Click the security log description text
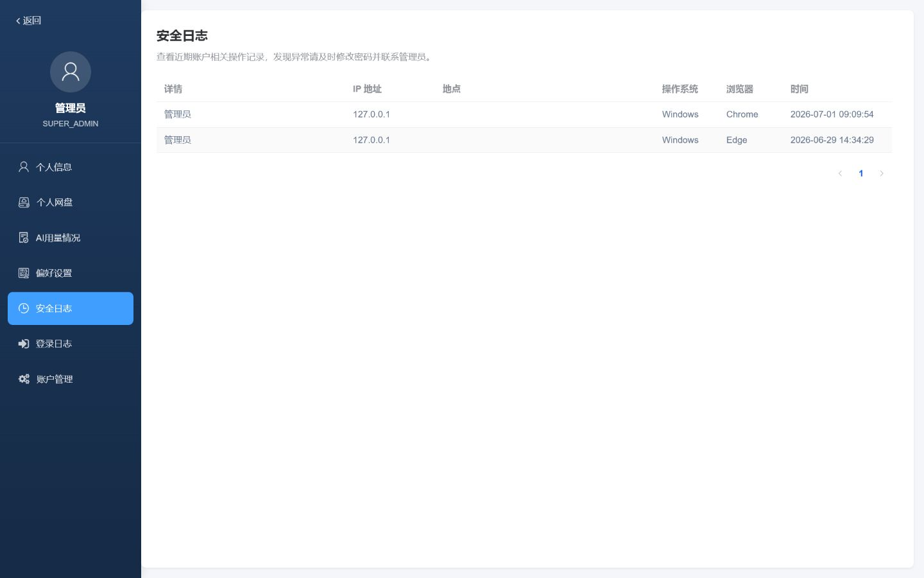Viewport: 924px width, 578px height. tap(295, 57)
